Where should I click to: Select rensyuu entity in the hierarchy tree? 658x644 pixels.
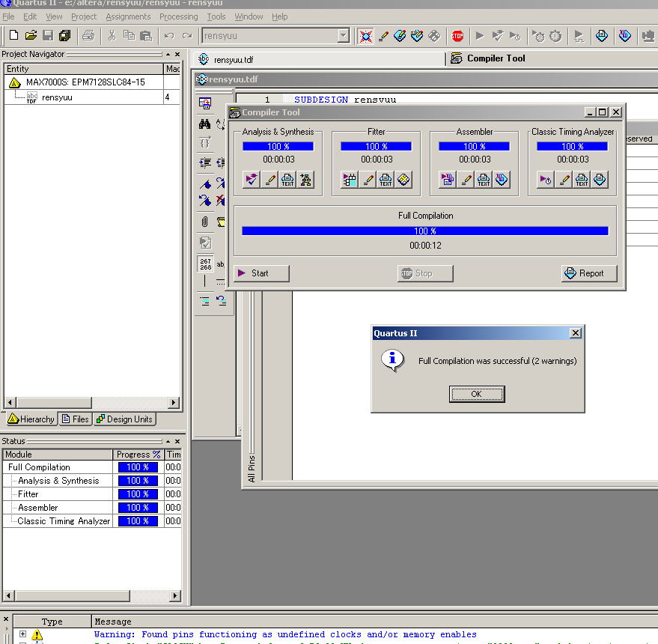[x=57, y=97]
